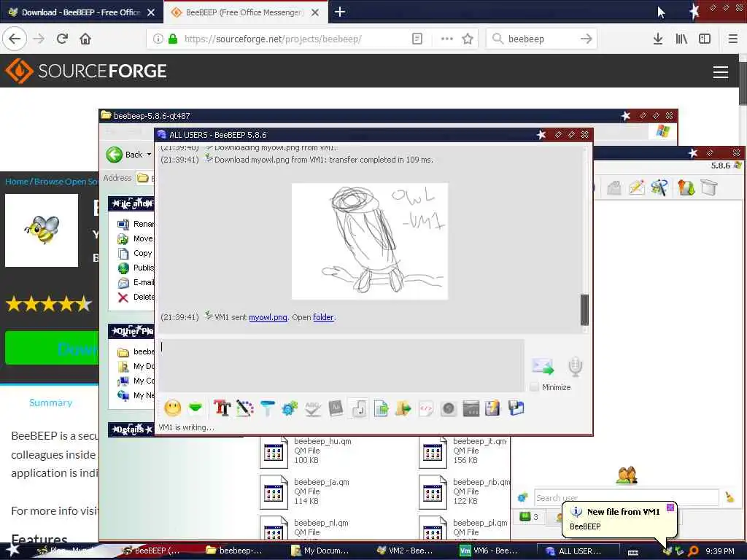Open the Firefox hamburger menu
Viewport: 747px width, 560px height.
tap(732, 39)
